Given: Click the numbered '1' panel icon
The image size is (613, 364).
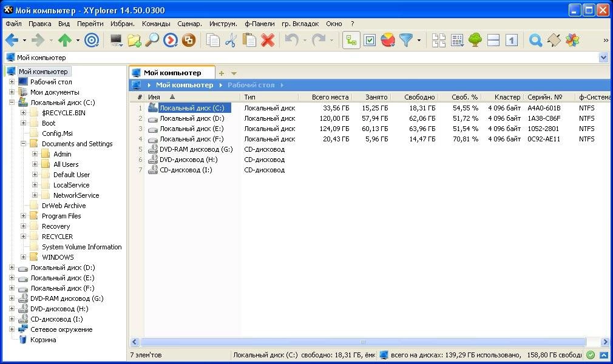Looking at the screenshot, I should [x=512, y=40].
